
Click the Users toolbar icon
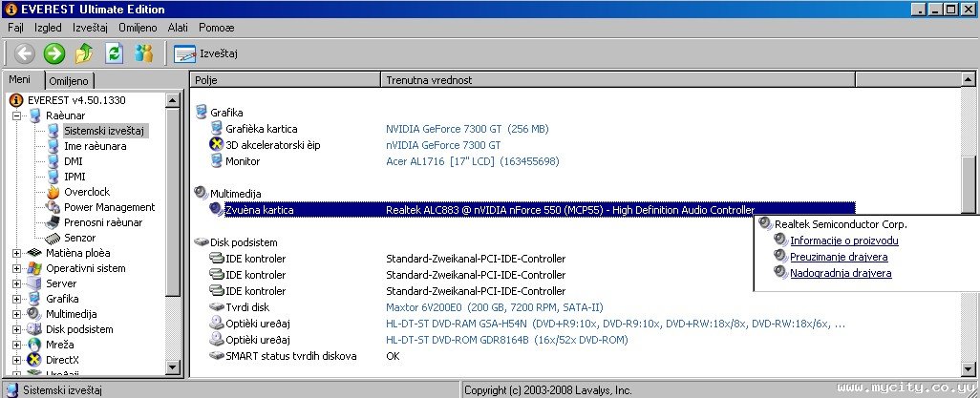click(x=143, y=53)
